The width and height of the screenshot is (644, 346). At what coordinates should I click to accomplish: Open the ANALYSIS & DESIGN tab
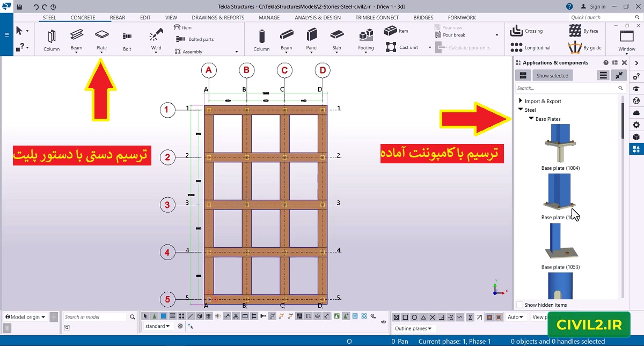click(318, 17)
